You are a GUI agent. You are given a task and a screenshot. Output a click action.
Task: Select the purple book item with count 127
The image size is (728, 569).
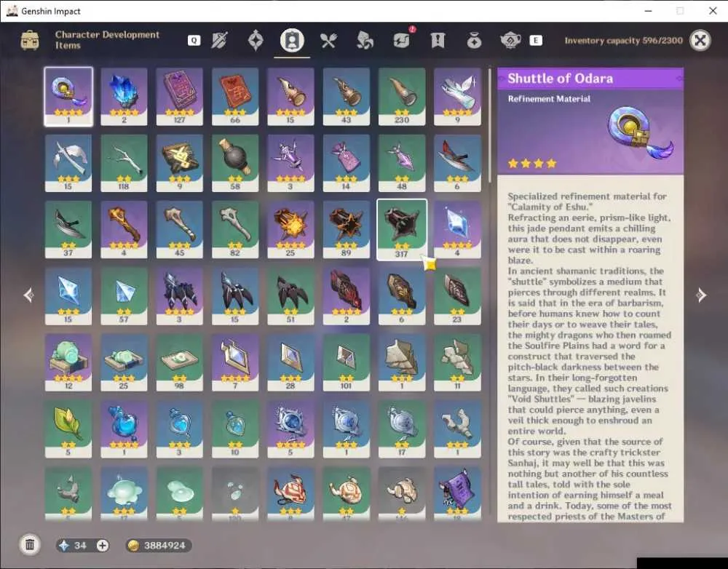click(179, 97)
